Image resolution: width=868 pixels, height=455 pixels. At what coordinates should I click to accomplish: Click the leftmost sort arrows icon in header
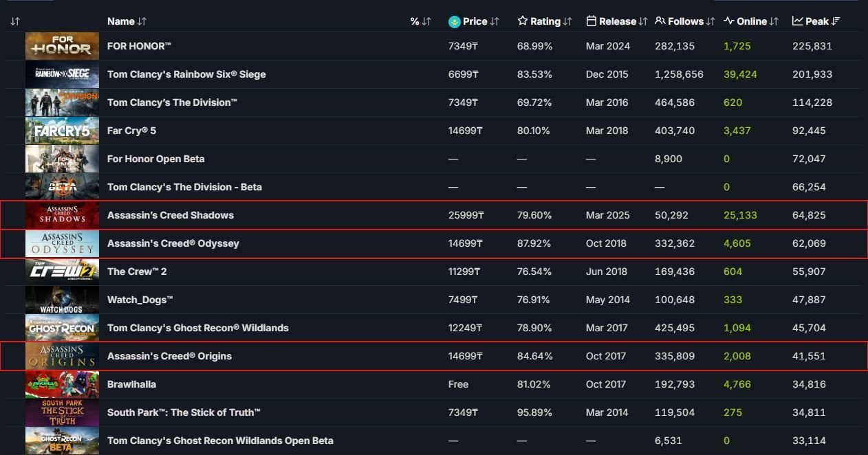click(15, 21)
